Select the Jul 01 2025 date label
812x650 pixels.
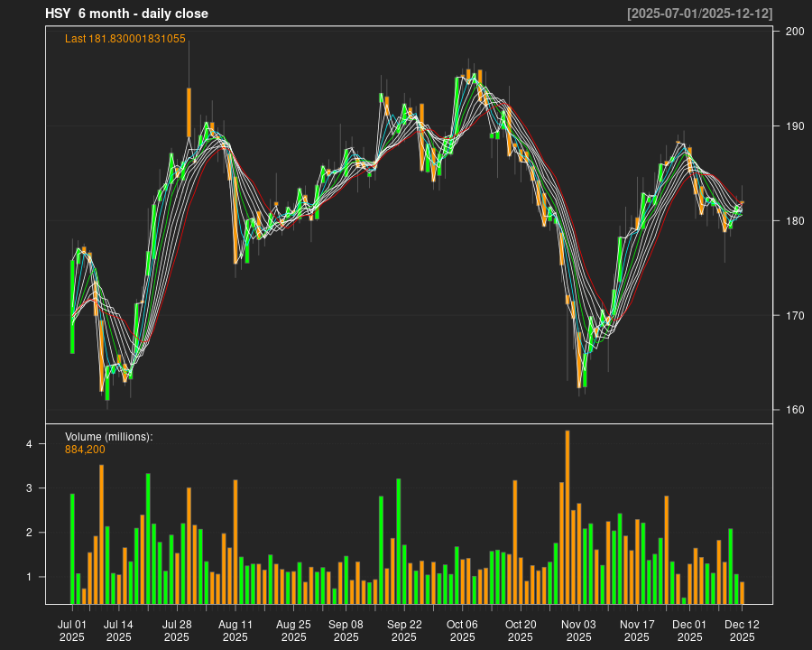click(x=72, y=630)
